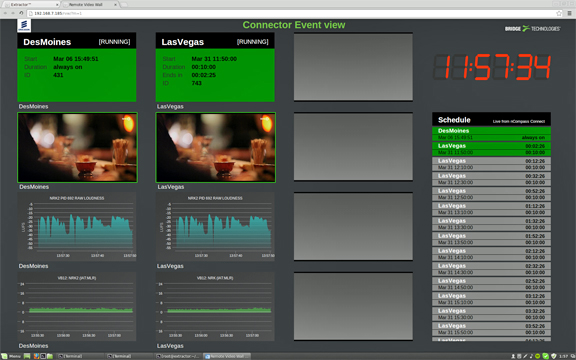Click the DesMoines always on schedule entry

click(x=492, y=134)
